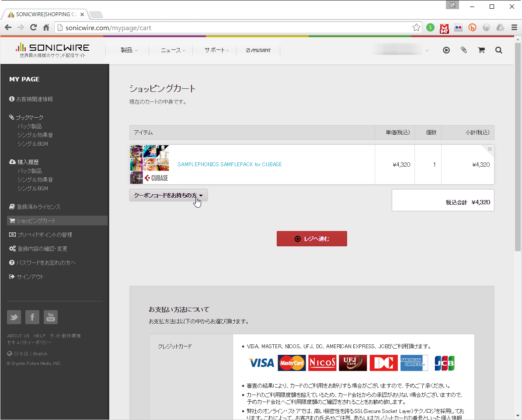Click the vertical page scrollbar

(517, 147)
